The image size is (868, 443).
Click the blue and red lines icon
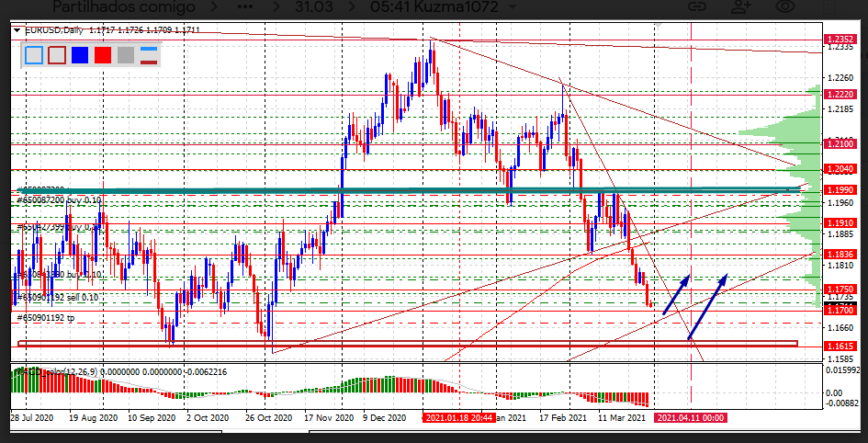(x=148, y=54)
